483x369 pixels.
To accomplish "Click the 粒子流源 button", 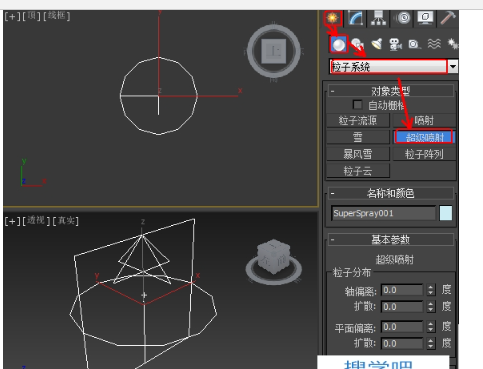I will point(358,120).
